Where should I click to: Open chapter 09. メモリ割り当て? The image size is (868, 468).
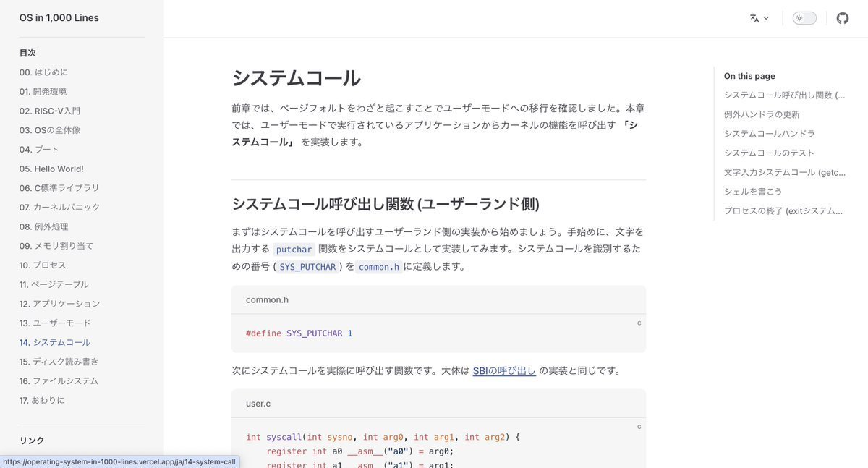pyautogui.click(x=56, y=246)
